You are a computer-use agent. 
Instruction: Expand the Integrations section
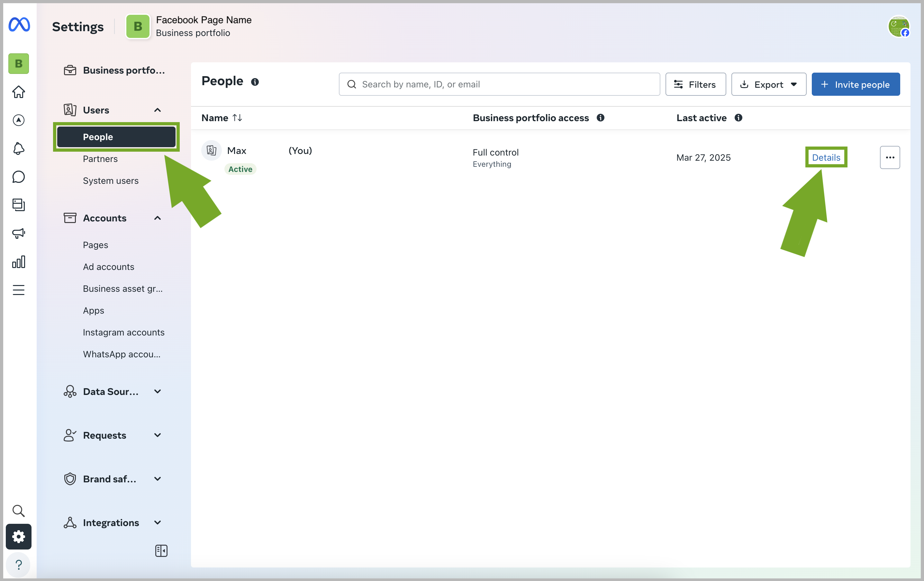(157, 523)
